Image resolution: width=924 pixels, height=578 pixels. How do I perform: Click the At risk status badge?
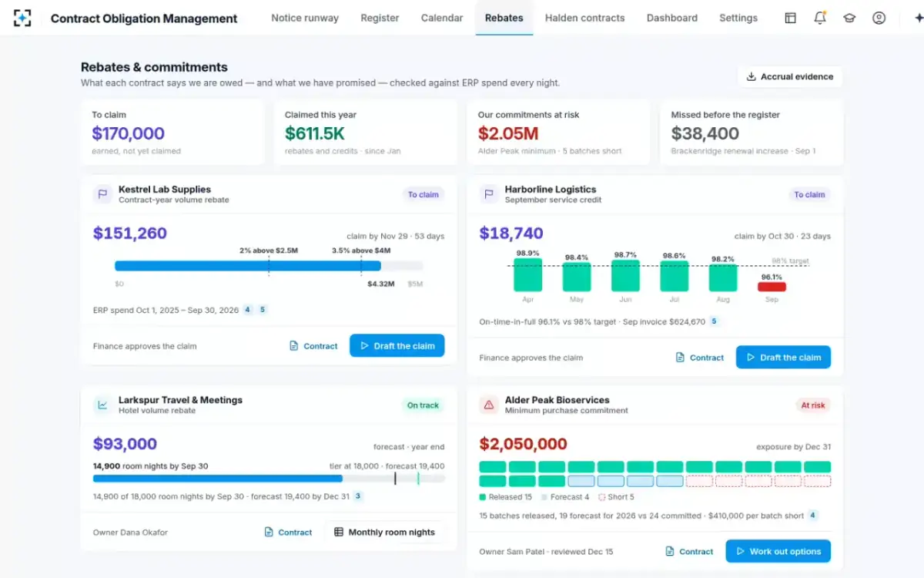pyautogui.click(x=813, y=405)
